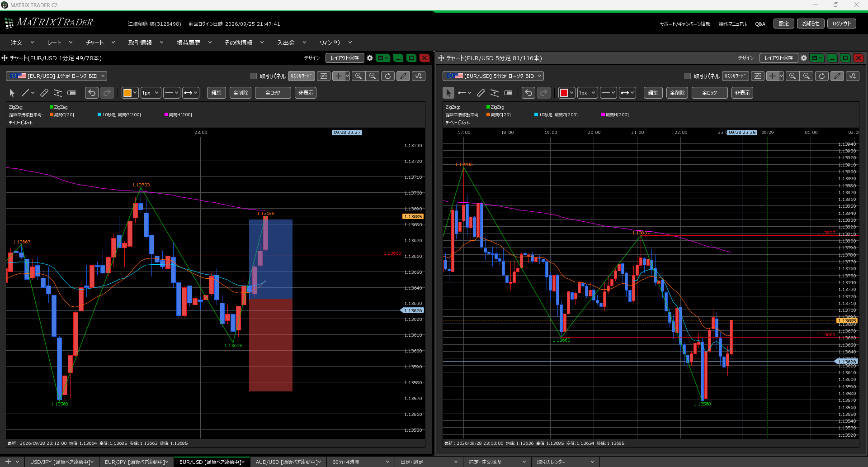Open the orange color swatch in the 1分足 chart
The height and width of the screenshot is (467, 868).
coord(130,93)
